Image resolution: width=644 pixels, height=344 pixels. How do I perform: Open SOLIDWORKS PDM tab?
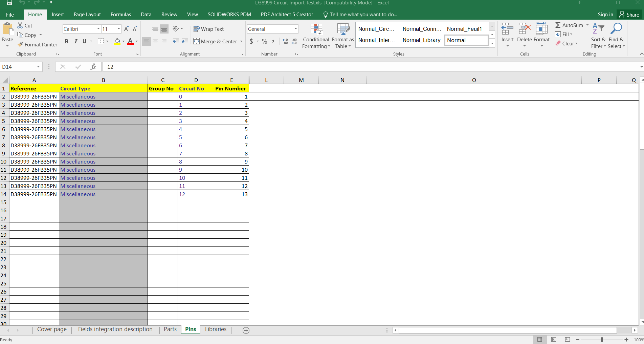(229, 15)
